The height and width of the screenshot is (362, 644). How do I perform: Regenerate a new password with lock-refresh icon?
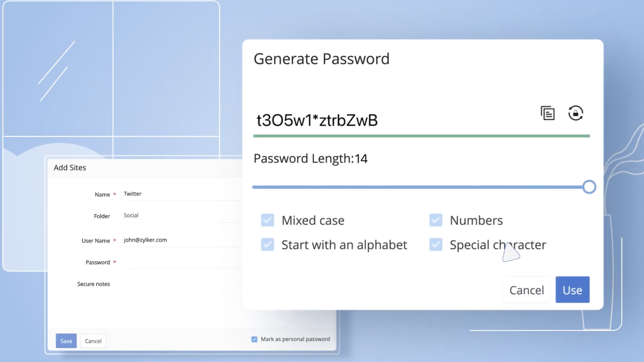576,113
